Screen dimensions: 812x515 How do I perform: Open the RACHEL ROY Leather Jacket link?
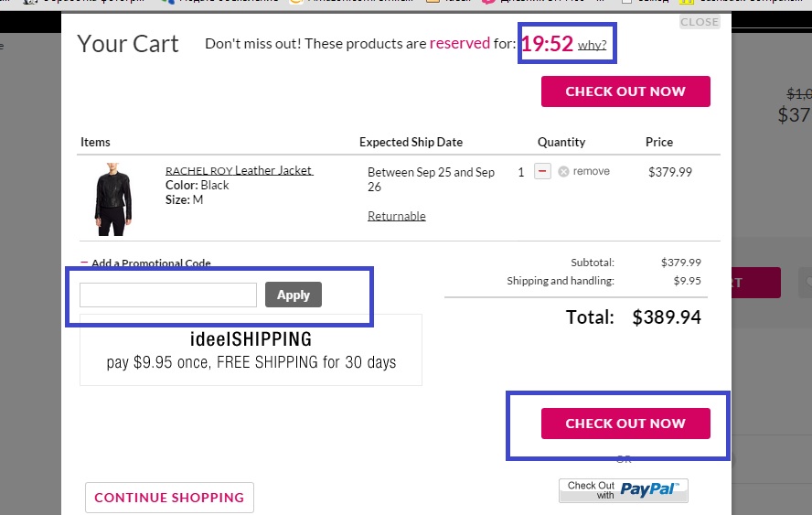click(x=239, y=171)
